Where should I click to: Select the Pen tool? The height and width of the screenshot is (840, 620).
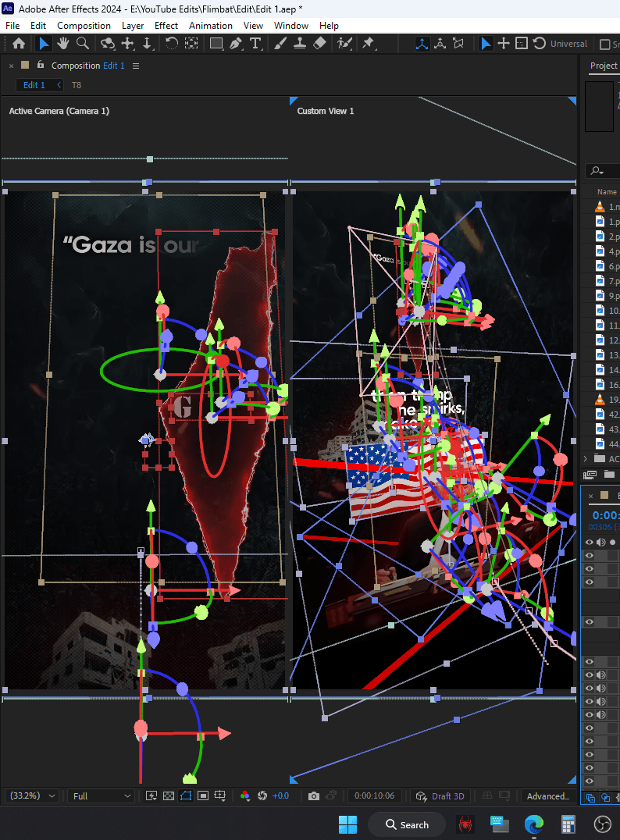coord(236,44)
